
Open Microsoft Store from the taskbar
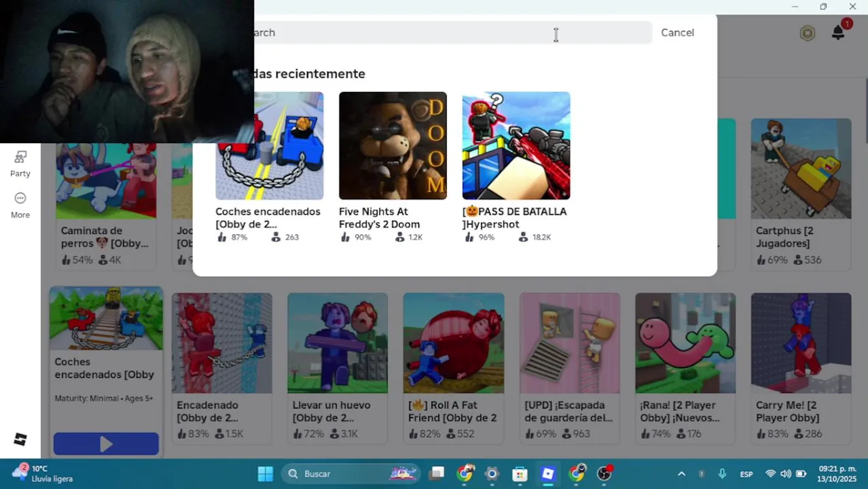tap(520, 473)
